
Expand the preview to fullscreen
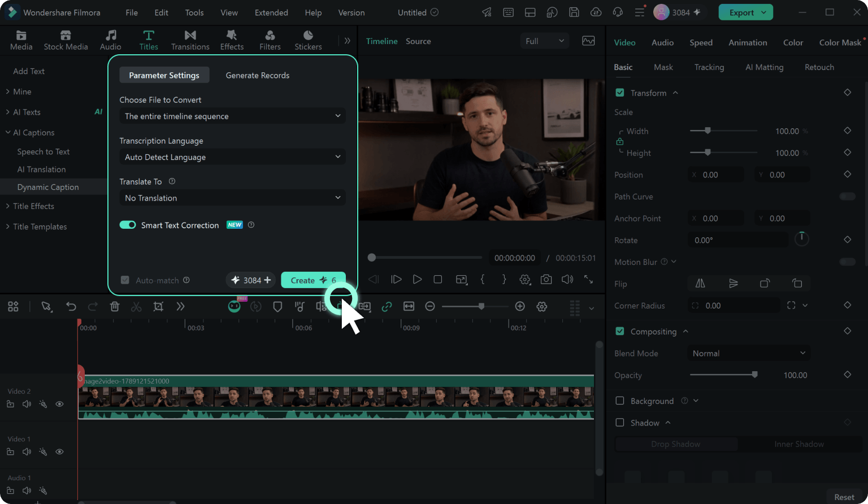point(588,279)
